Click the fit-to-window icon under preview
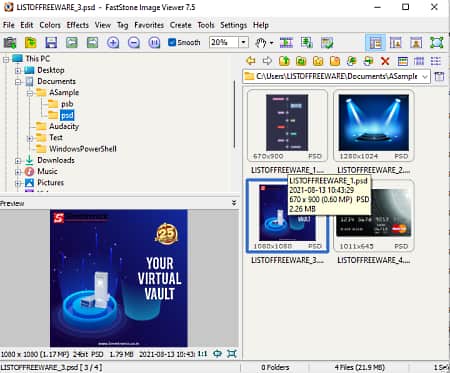Image resolution: width=450 pixels, height=373 pixels. [x=218, y=353]
